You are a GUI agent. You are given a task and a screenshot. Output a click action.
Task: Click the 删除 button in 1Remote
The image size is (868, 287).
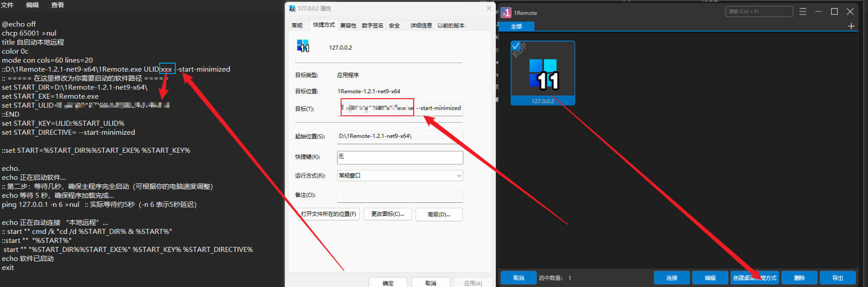[799, 277]
